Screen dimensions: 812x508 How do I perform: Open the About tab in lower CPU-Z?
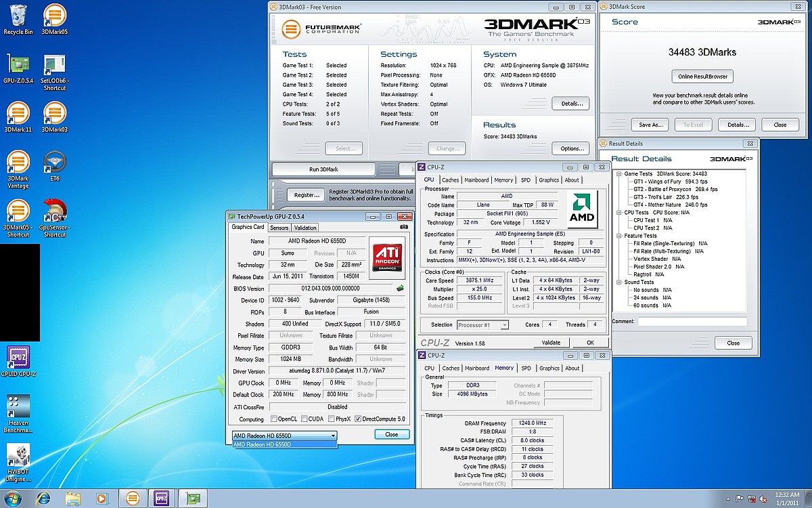coord(572,368)
